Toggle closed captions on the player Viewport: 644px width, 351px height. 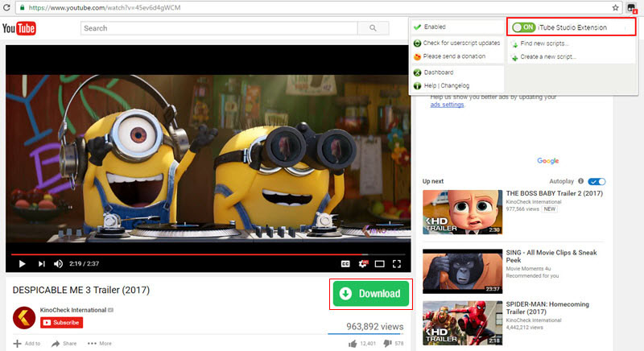coord(345,263)
